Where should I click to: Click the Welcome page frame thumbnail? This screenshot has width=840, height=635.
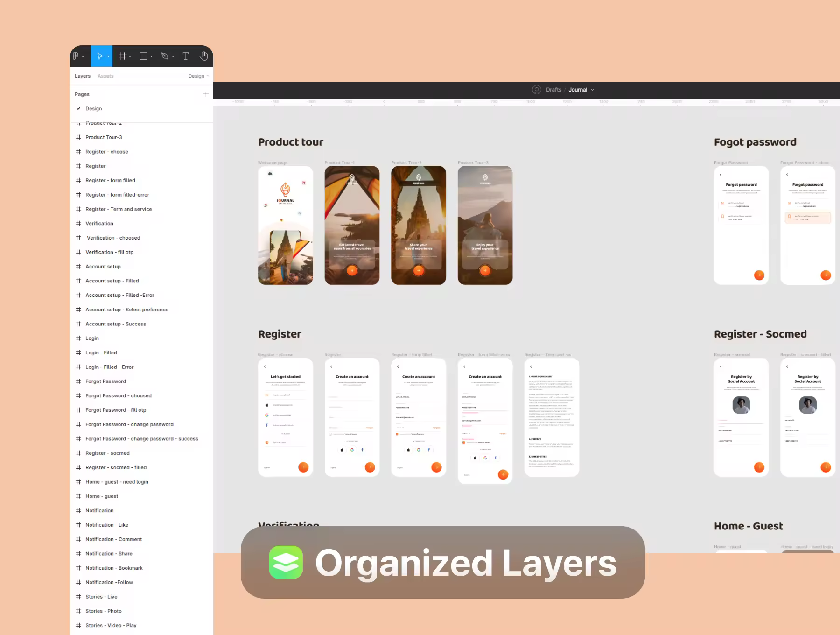tap(286, 225)
